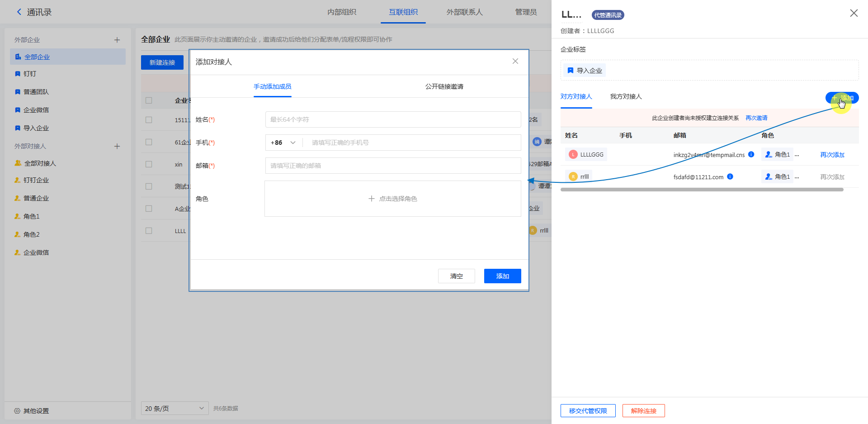
Task: Check the checkbox for the xin row
Action: [x=149, y=164]
